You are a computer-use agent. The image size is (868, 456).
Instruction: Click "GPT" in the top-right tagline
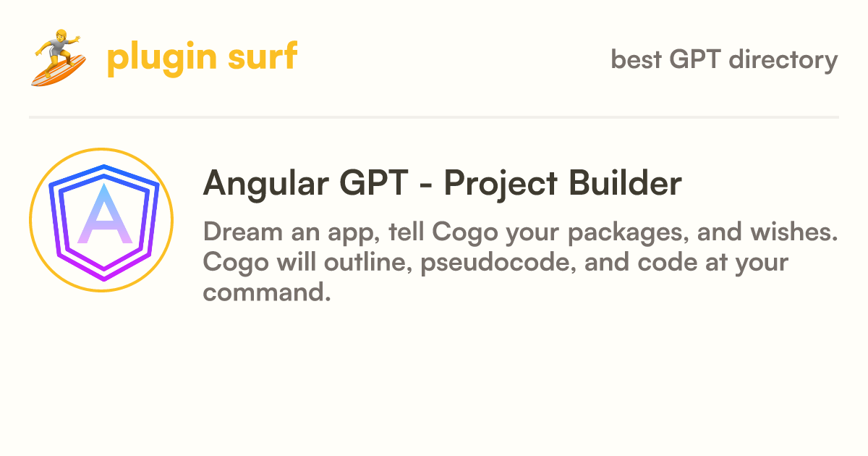pos(695,59)
